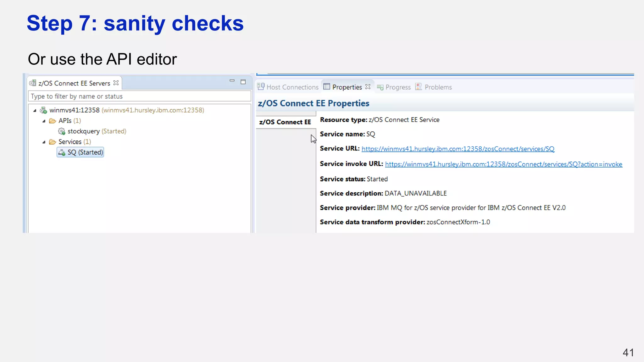
Task: Click the filter by name or status field
Action: pos(140,96)
